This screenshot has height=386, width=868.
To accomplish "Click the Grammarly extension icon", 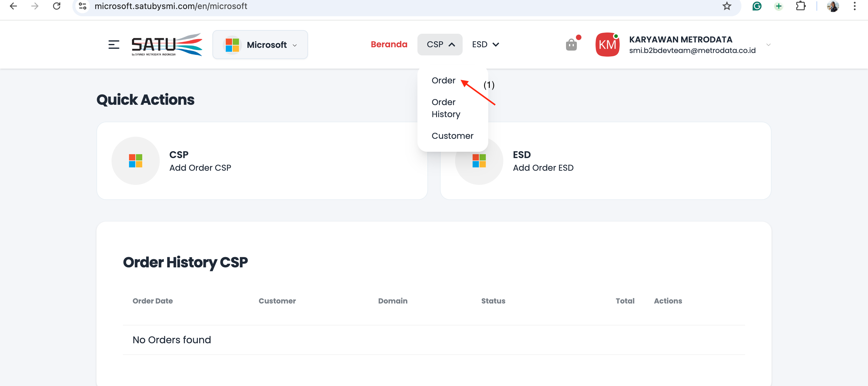I will 757,6.
